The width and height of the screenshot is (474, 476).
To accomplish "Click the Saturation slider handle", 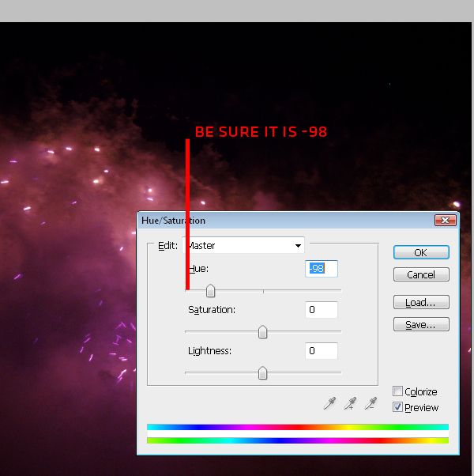I will pyautogui.click(x=262, y=332).
